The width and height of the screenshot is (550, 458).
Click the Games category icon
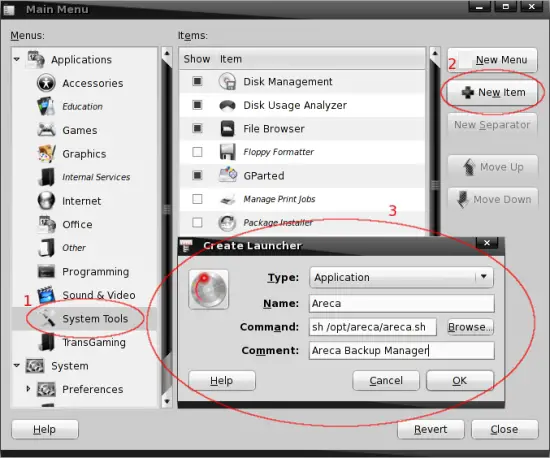click(46, 130)
